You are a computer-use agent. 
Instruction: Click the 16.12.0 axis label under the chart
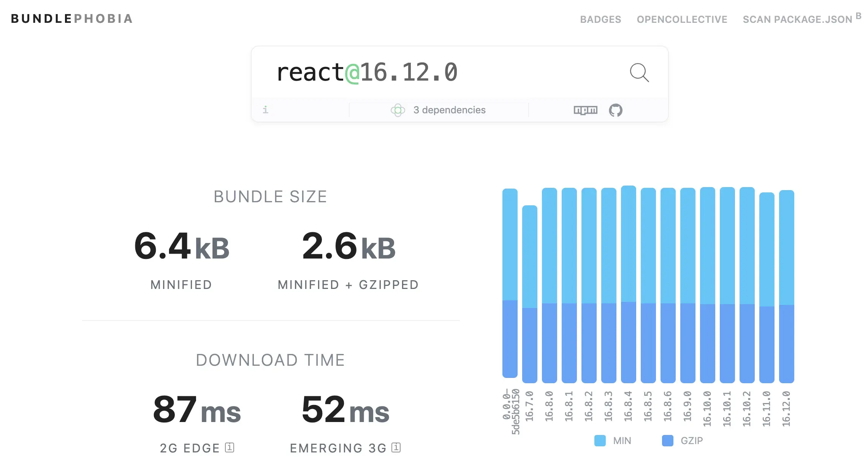click(x=786, y=409)
